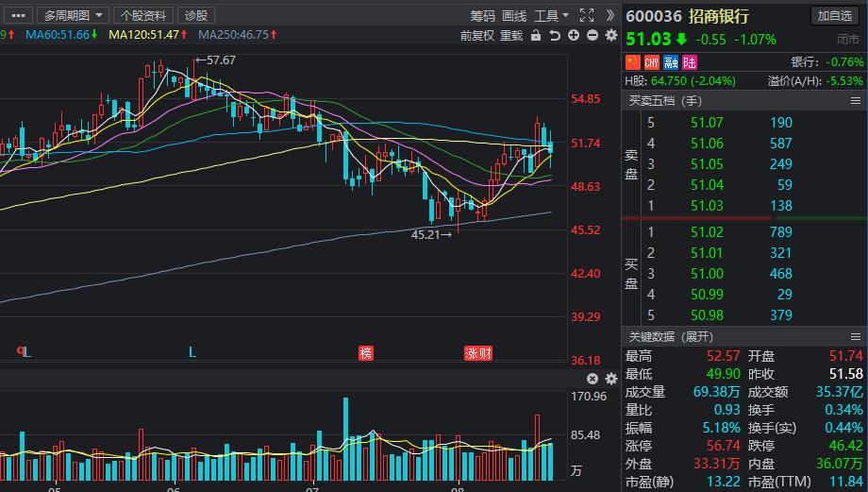
Task: Click the 涨财 marker on chart
Action: 477,353
